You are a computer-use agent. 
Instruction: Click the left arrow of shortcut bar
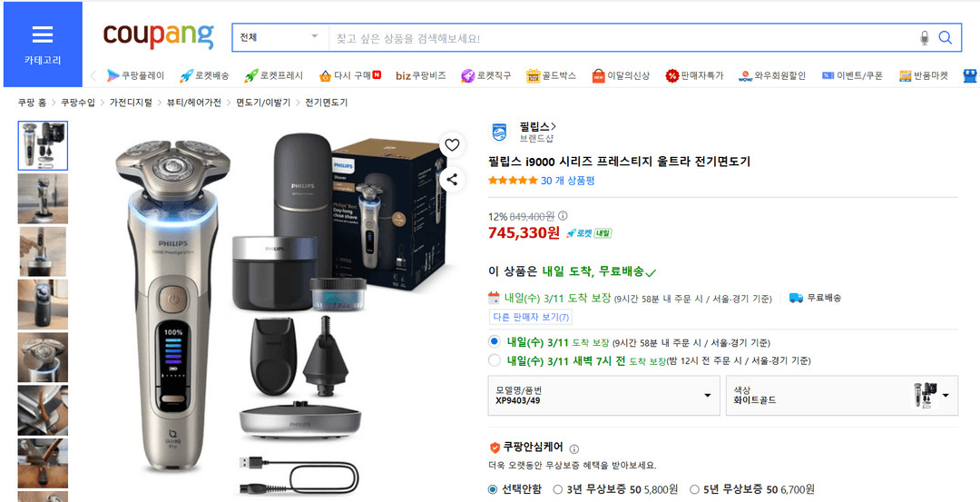[x=93, y=76]
